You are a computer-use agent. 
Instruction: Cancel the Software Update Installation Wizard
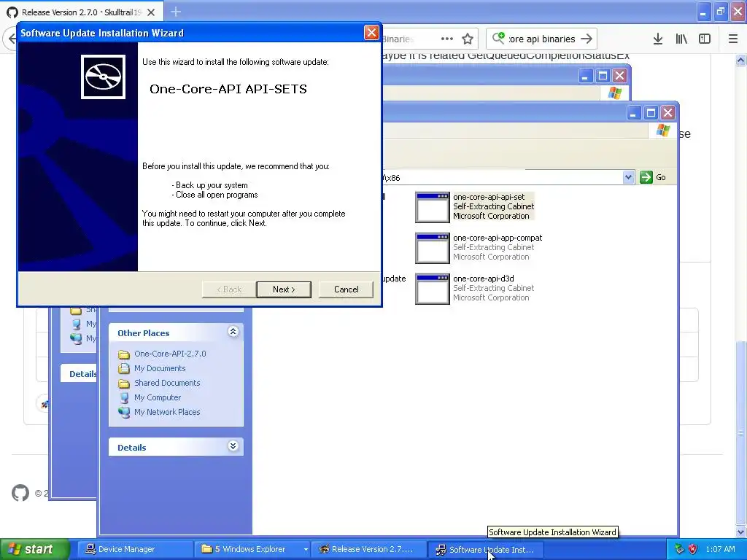(x=346, y=289)
